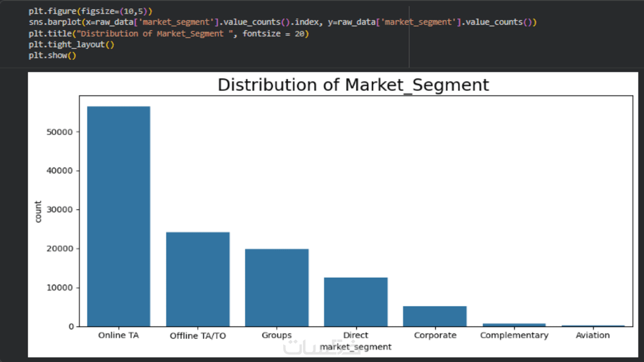Place cursor in the sns.barplot line

pos(282,22)
